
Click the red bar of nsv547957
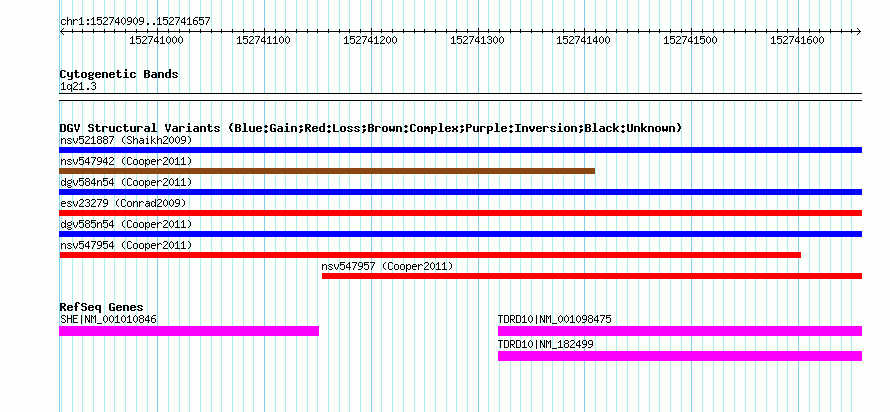tap(592, 276)
